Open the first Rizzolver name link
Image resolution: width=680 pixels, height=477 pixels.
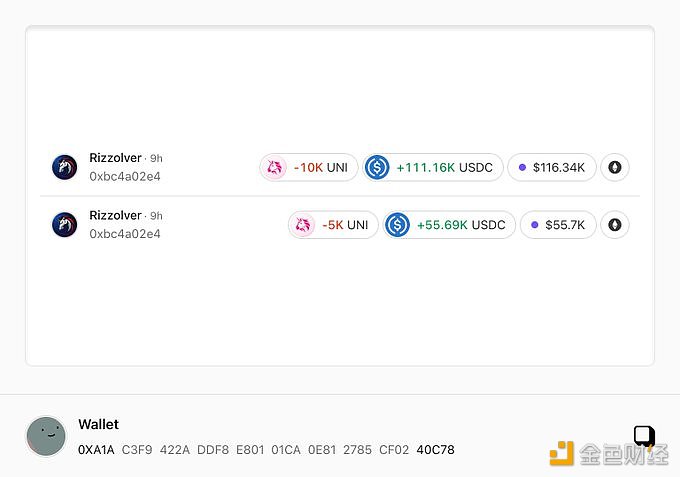[115, 158]
